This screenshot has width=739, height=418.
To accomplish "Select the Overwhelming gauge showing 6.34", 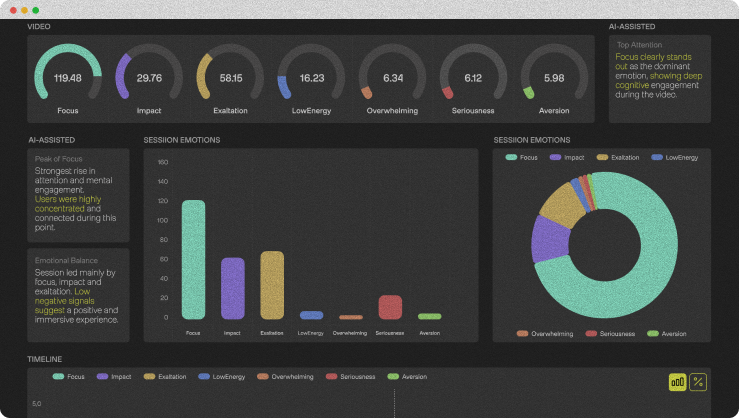I will [x=392, y=78].
